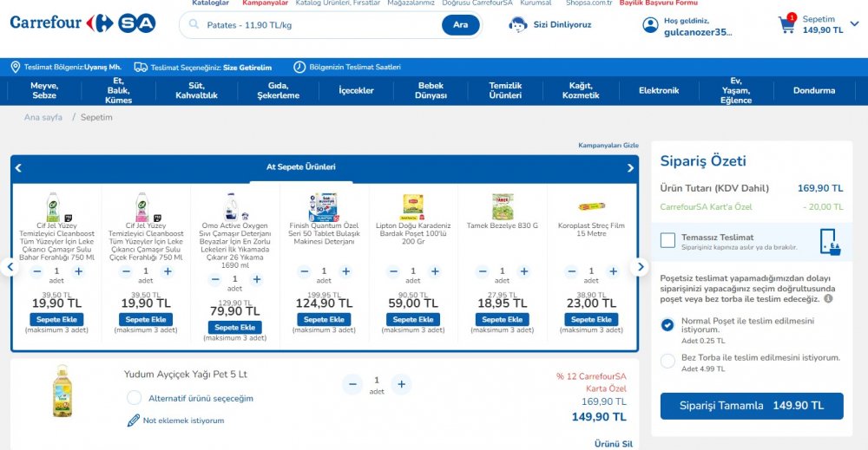Open Yudum Ayçiçek Yağı product image
868x450 pixels.
62,391
